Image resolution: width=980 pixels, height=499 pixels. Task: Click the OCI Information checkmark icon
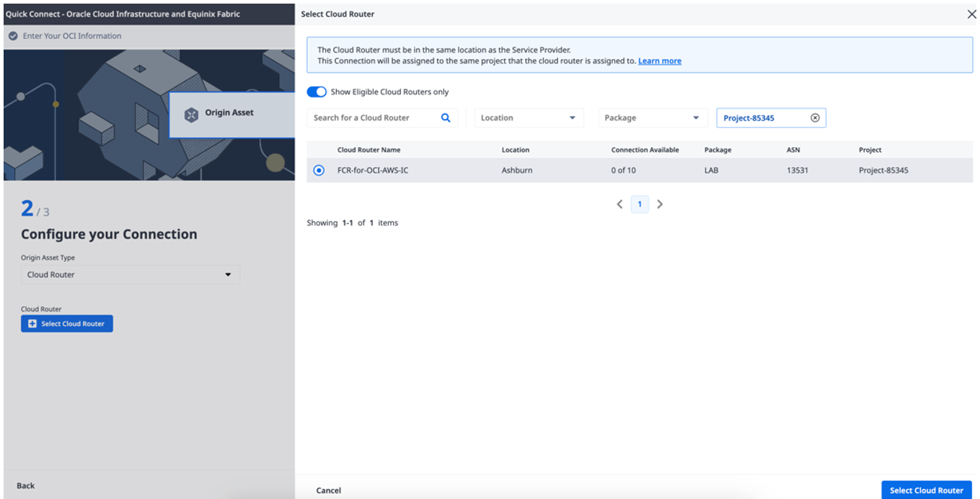12,36
